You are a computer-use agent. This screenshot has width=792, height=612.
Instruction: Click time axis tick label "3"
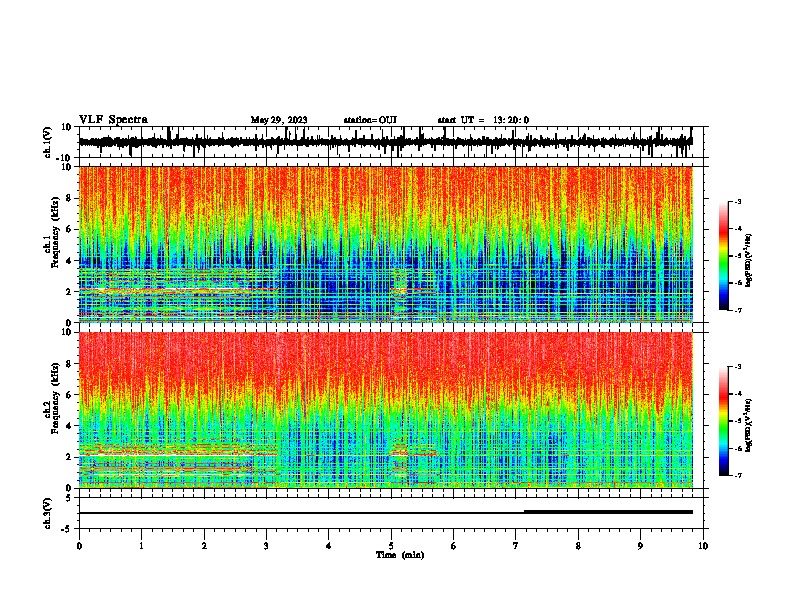[266, 545]
